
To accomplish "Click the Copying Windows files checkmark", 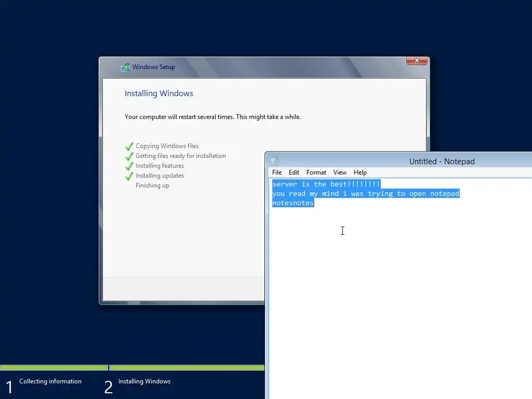I will [129, 146].
